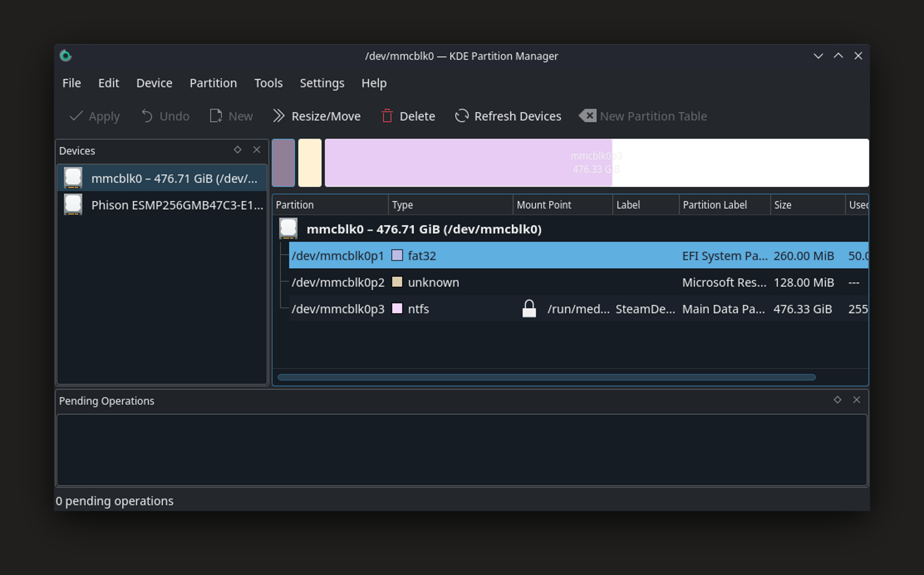Float the Pending Operations panel
The image size is (924, 575).
pos(838,400)
